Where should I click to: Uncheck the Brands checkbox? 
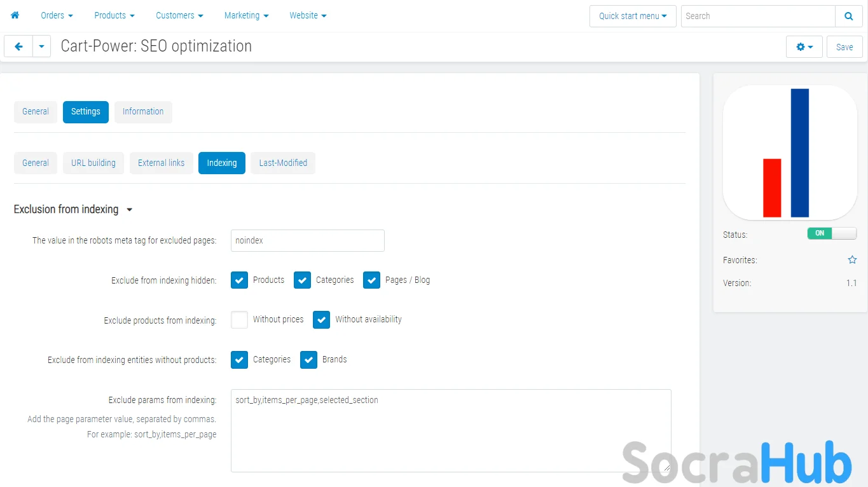pos(308,360)
